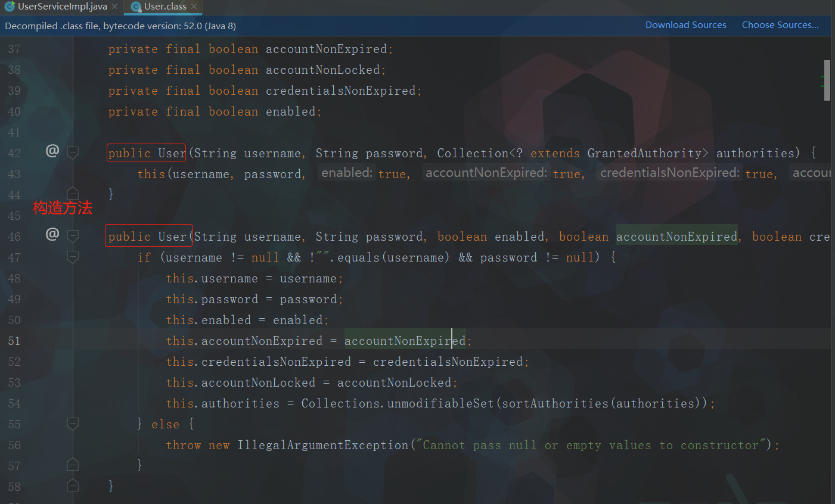Open the Choose Sources... link

pyautogui.click(x=780, y=25)
